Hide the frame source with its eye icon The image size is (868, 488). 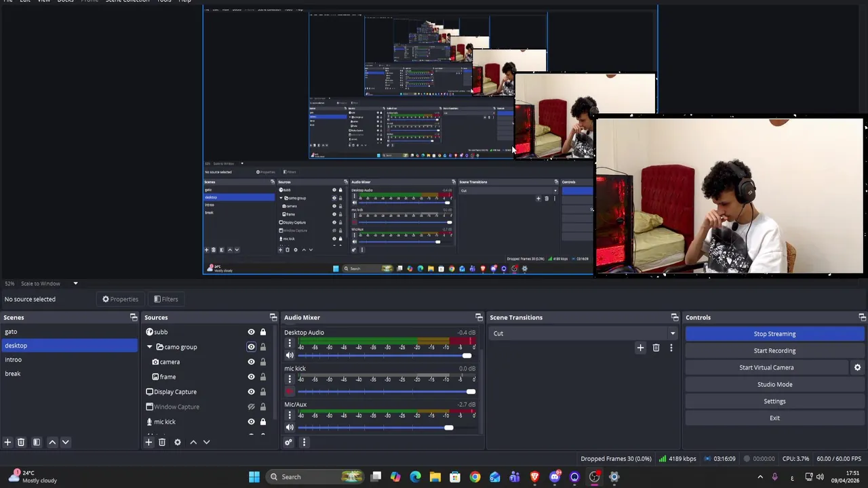click(251, 377)
